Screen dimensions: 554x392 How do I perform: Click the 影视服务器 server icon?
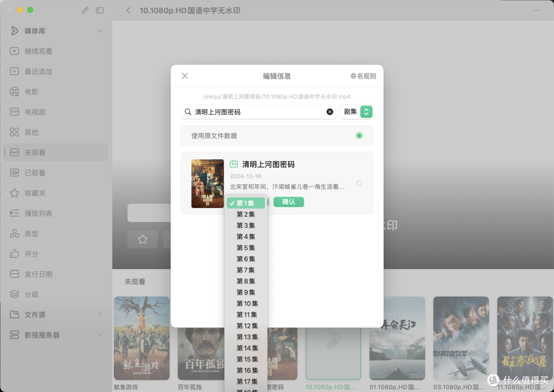(14, 335)
